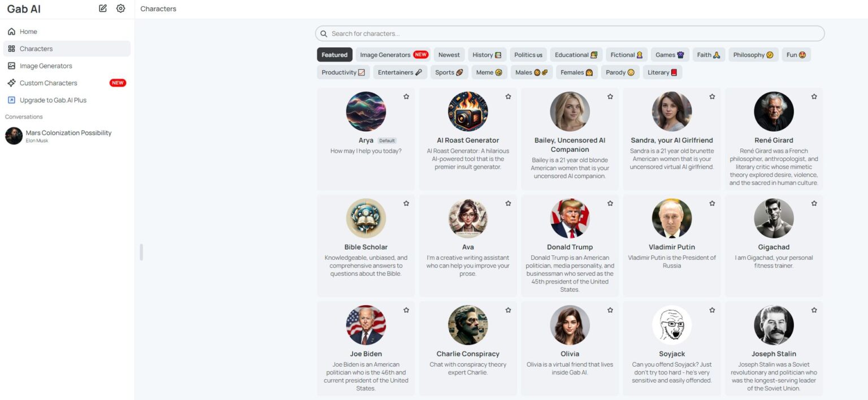Enable the Females filter
868x400 pixels.
[x=576, y=72]
